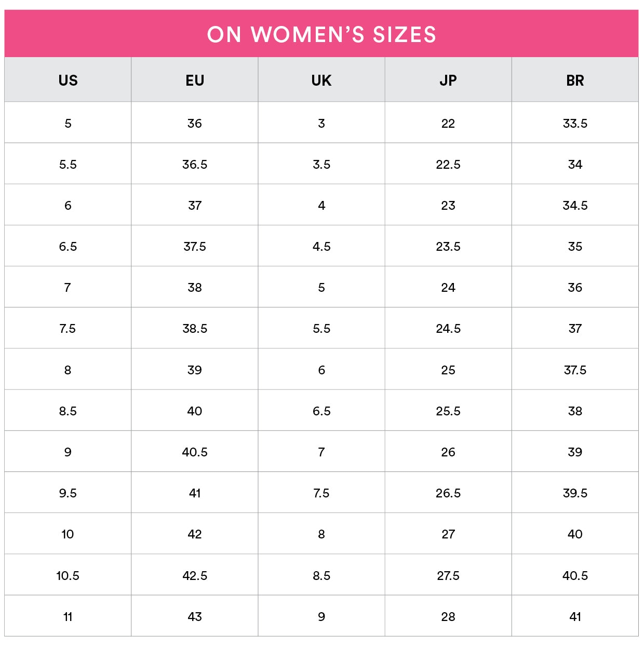The height and width of the screenshot is (648, 644).
Task: Select the BR size 41 cell
Action: (x=575, y=617)
